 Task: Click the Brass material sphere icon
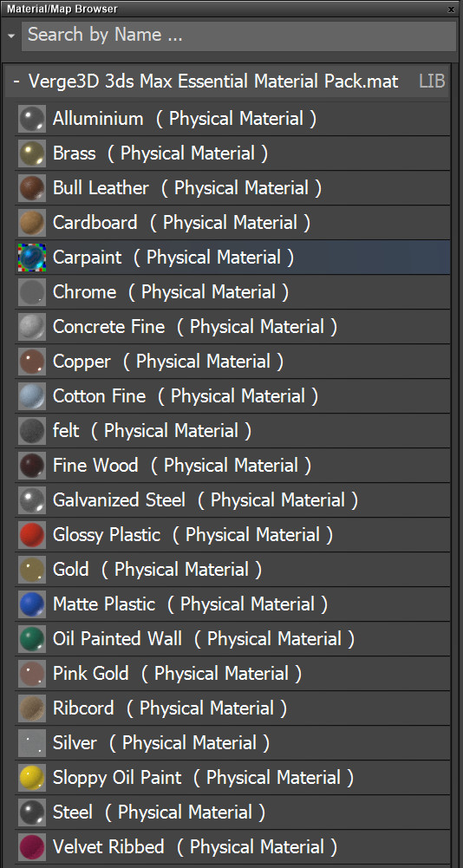pyautogui.click(x=31, y=153)
